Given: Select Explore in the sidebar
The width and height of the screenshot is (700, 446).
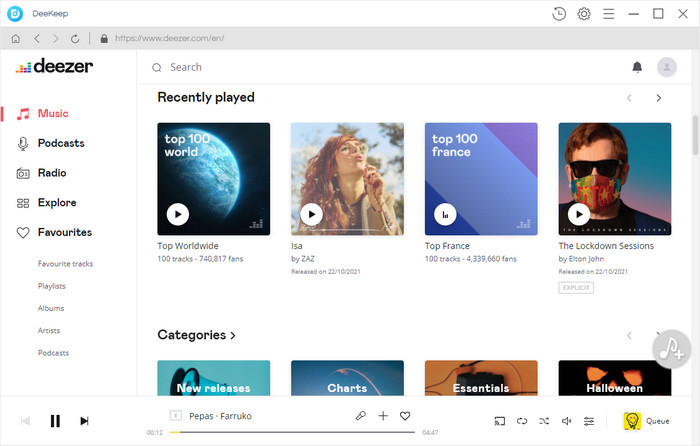Looking at the screenshot, I should [56, 203].
